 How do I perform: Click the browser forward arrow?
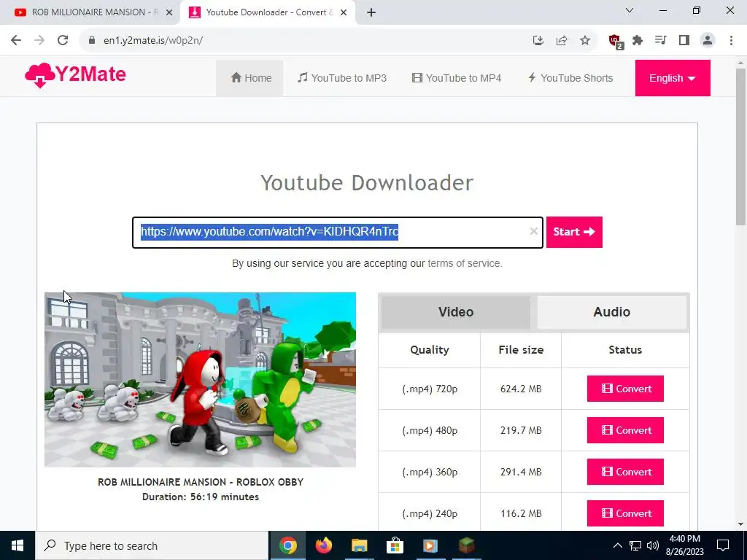[x=39, y=40]
